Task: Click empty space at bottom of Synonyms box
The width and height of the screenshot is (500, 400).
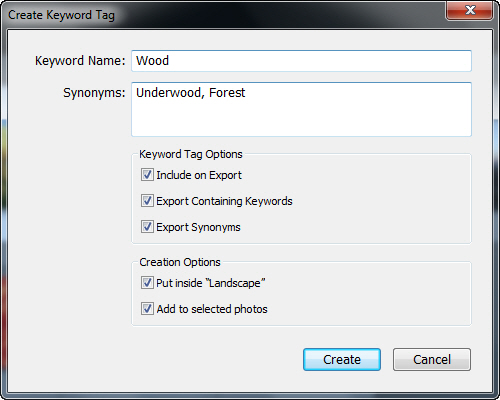Action: [x=301, y=123]
